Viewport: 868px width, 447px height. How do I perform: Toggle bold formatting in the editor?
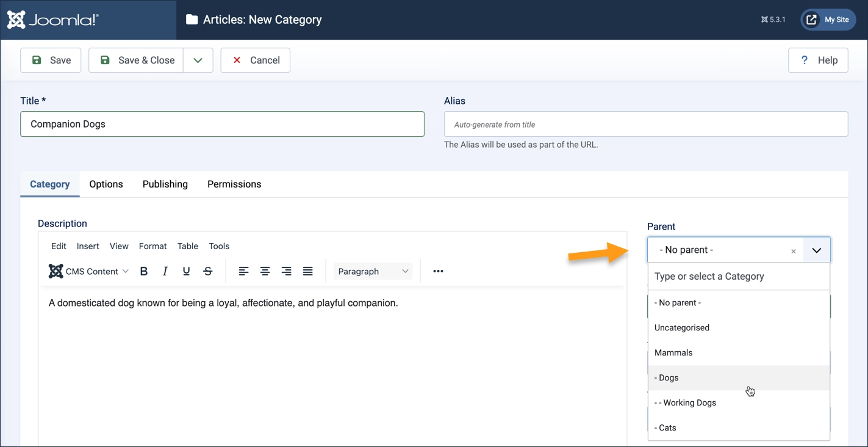pyautogui.click(x=144, y=271)
